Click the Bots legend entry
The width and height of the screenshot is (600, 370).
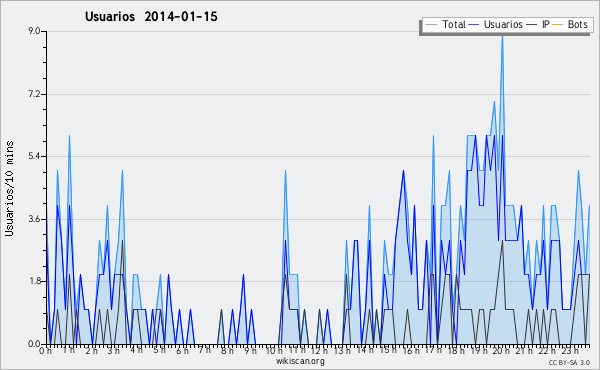pyautogui.click(x=570, y=24)
